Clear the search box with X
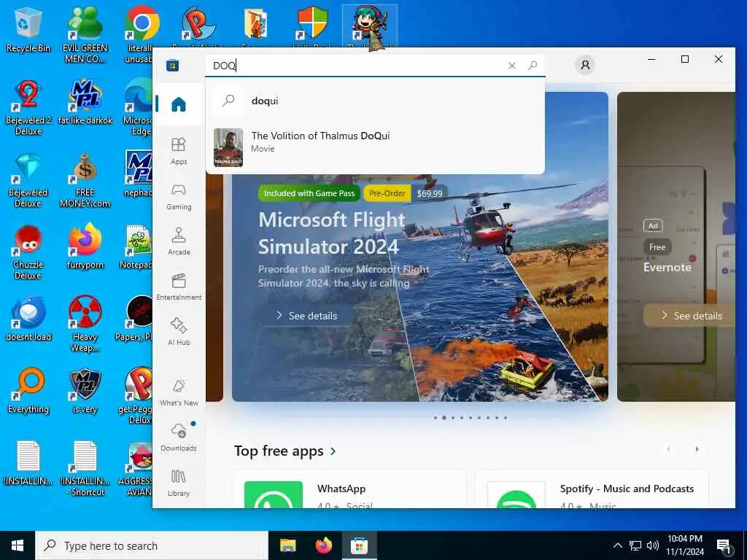 [x=511, y=66]
